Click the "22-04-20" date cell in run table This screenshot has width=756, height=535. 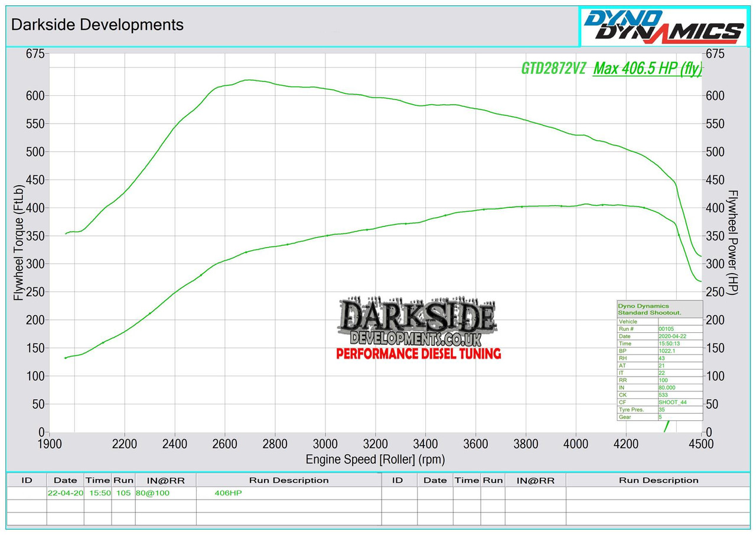(x=65, y=493)
